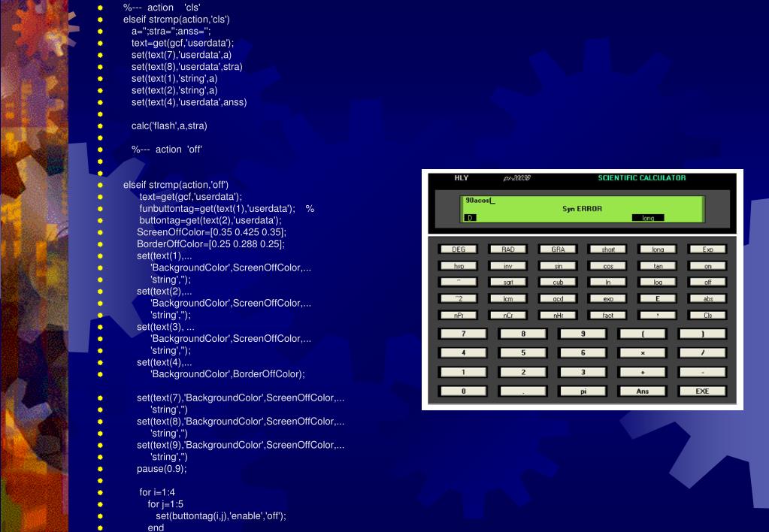
Task: Click digit 4 on the keypad
Action: [464, 352]
